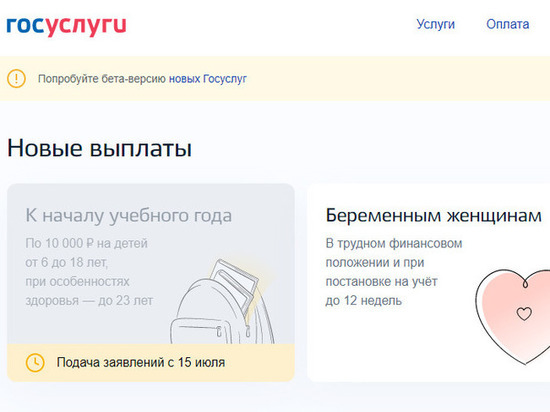The width and height of the screenshot is (550, 412).
Task: Follow the 'новых Госуслуг' link
Action: (208, 79)
